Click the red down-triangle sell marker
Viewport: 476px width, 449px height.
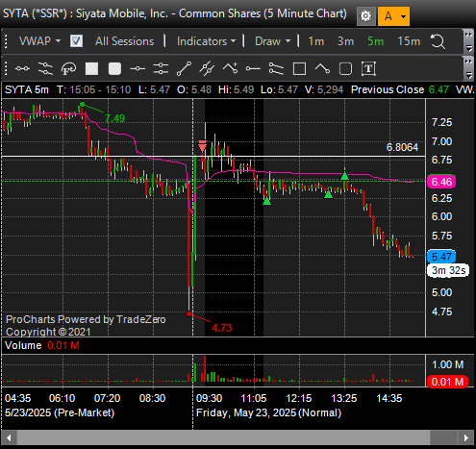[202, 146]
